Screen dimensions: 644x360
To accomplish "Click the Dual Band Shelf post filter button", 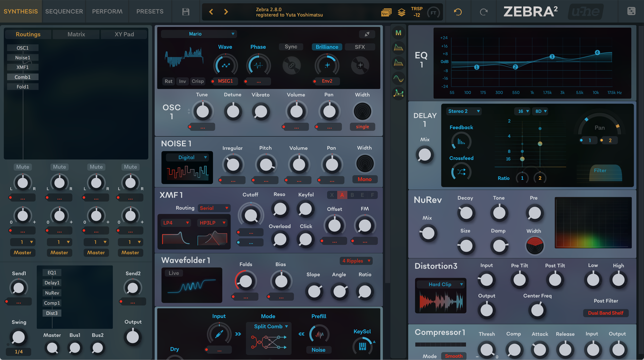I will [x=606, y=313].
